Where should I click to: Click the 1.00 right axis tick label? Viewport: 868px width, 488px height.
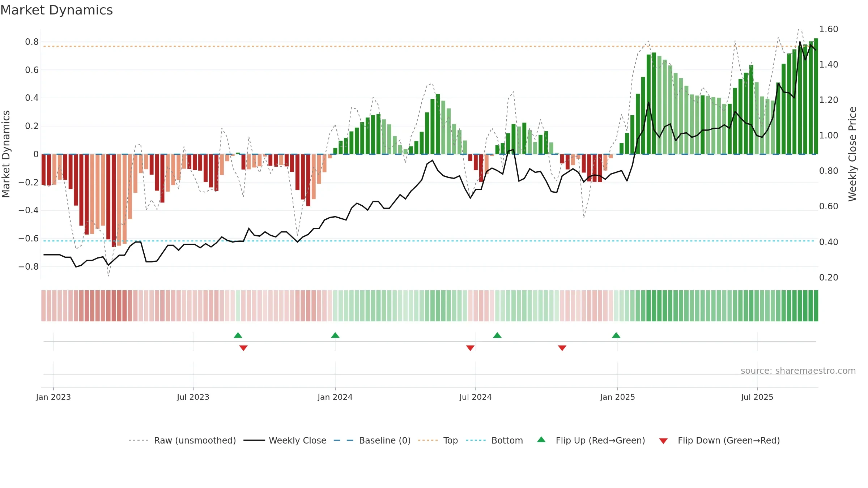click(829, 136)
